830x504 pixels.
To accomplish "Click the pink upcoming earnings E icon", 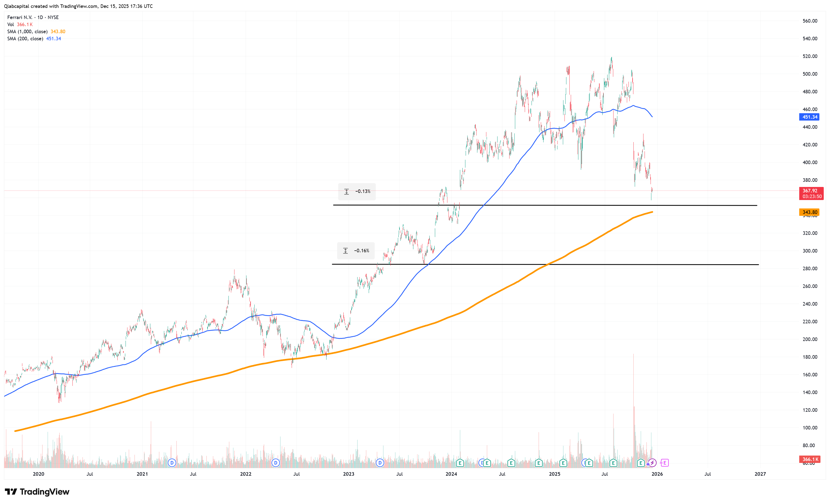I will [x=665, y=463].
